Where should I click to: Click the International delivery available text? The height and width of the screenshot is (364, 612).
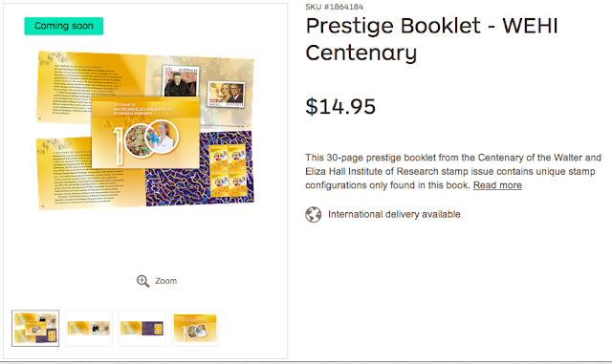point(394,215)
